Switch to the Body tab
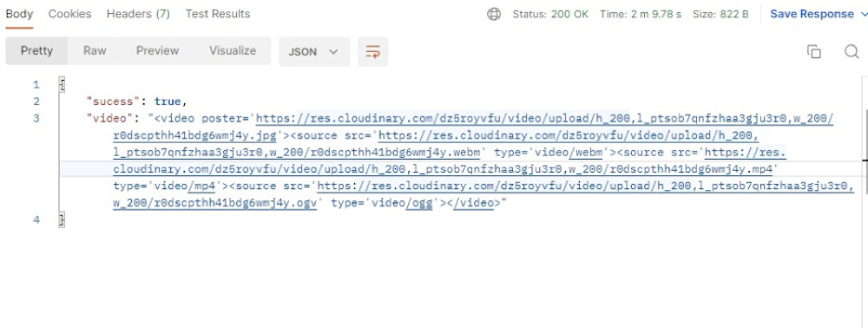The height and width of the screenshot is (334, 868). click(x=19, y=14)
